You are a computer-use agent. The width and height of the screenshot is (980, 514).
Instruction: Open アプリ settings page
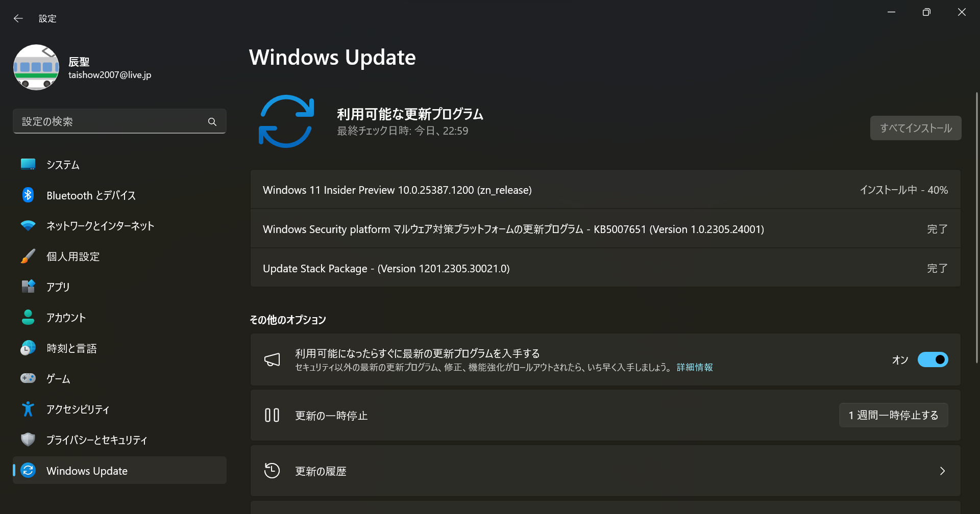(x=119, y=287)
